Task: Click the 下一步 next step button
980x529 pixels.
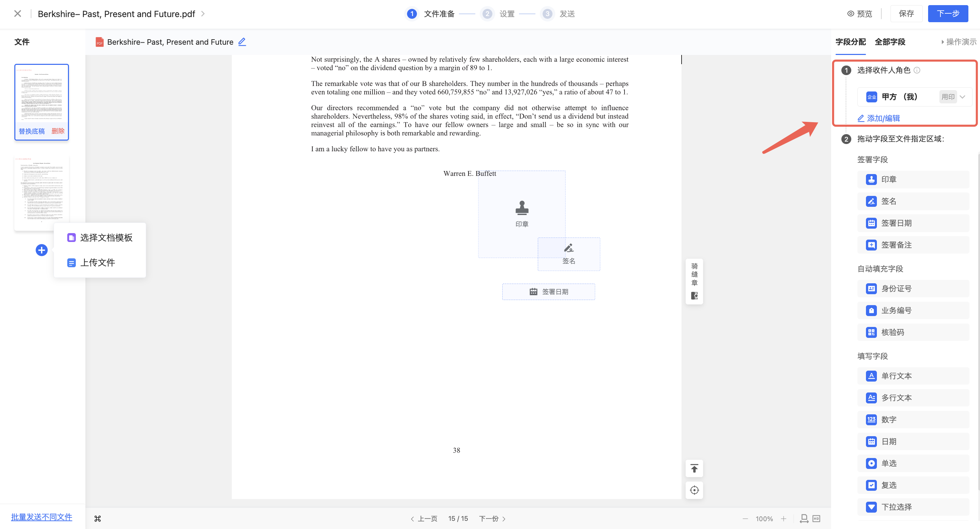Action: click(x=948, y=14)
